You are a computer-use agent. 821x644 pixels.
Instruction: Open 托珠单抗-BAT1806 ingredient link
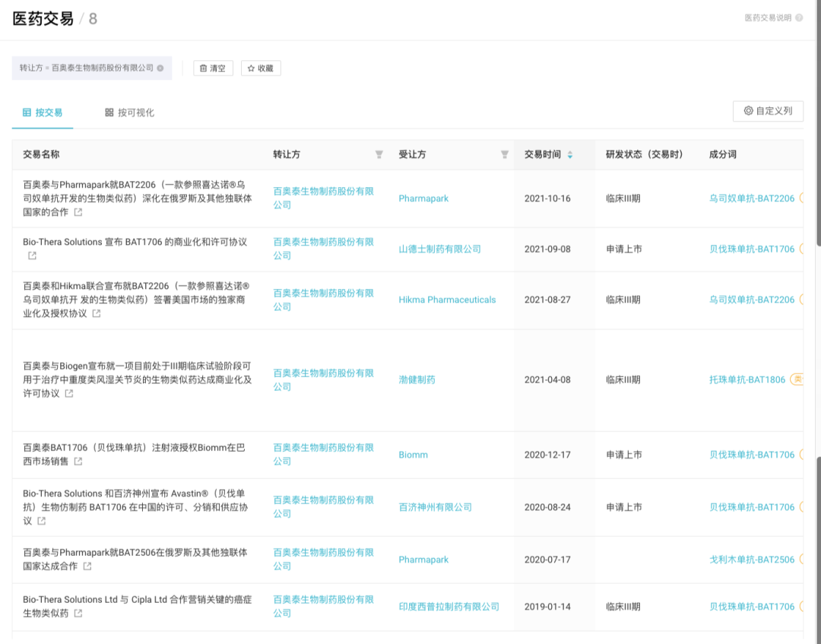click(747, 379)
